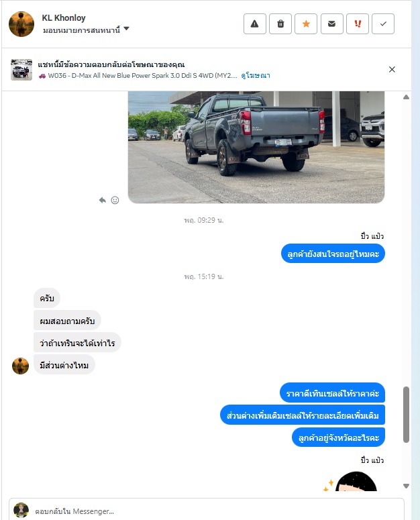Mark conversation unread with envelope icon
Screen dimensions: 420x520
click(332, 24)
